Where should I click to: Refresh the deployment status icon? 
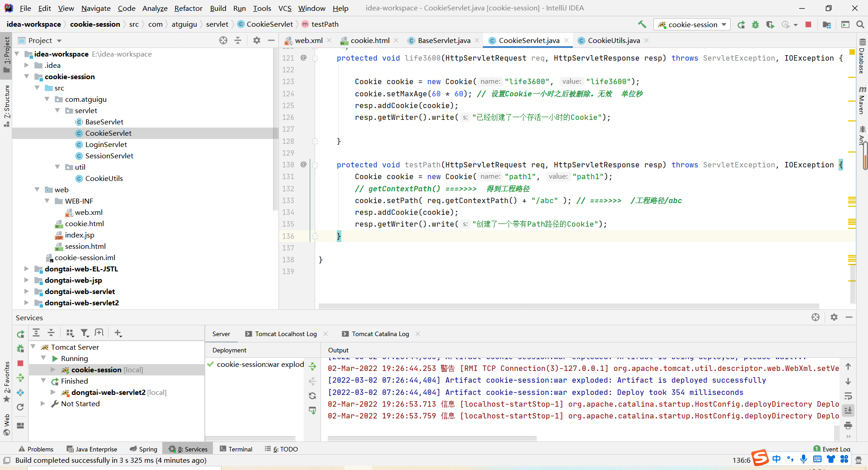click(312, 396)
